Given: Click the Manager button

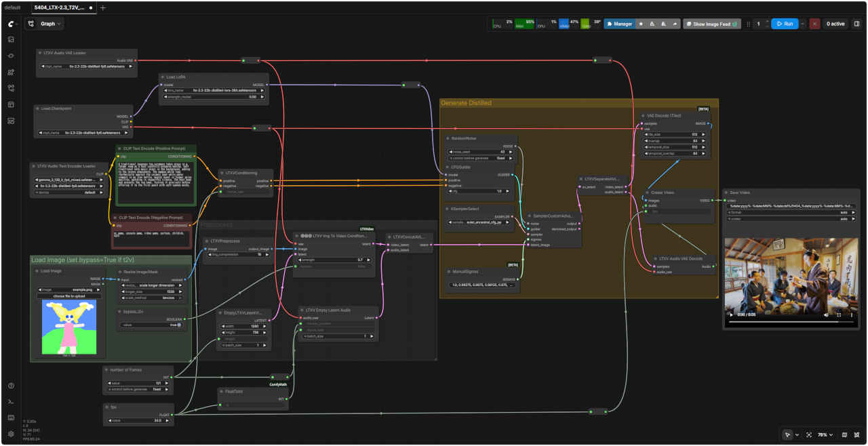Looking at the screenshot, I should tap(619, 24).
